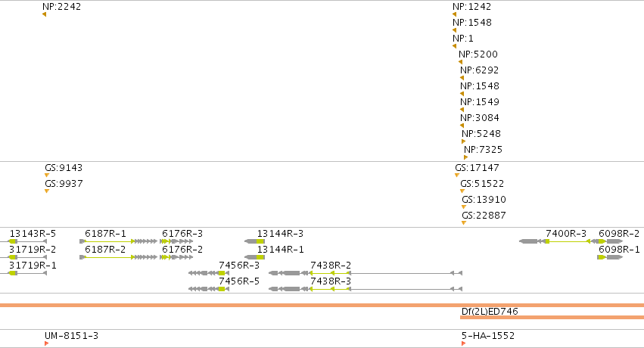Open the GS:22887 insertion marker
Viewport: 644px width, 348px height.
[464, 223]
